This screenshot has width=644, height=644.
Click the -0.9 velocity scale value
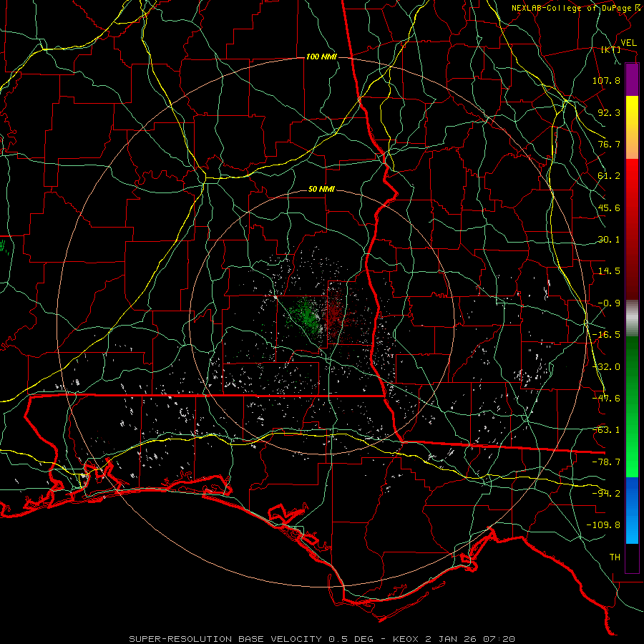(x=609, y=303)
